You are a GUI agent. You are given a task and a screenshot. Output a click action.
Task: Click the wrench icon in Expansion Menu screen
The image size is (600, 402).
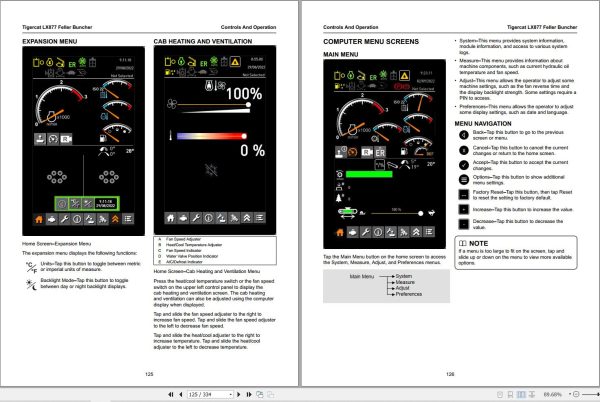[x=64, y=219]
